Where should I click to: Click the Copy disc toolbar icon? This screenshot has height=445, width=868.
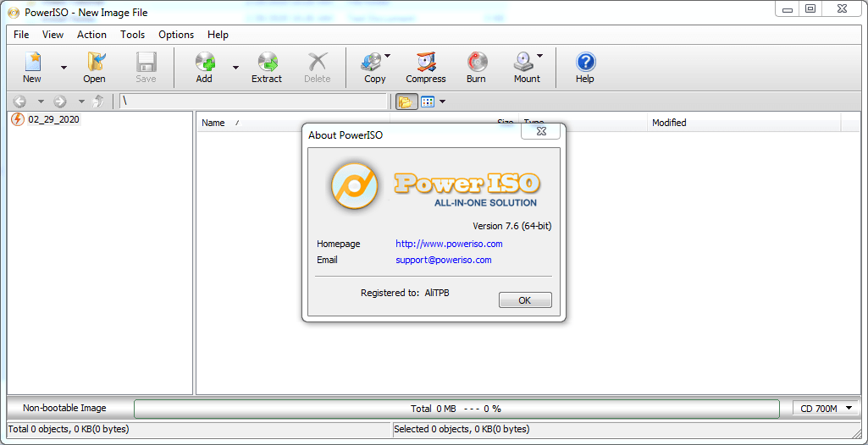point(375,68)
